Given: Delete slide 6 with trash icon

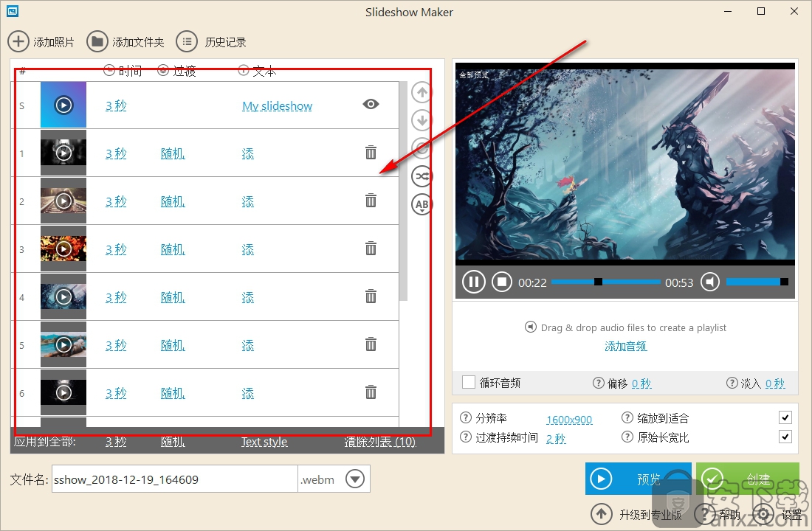Looking at the screenshot, I should (x=371, y=392).
